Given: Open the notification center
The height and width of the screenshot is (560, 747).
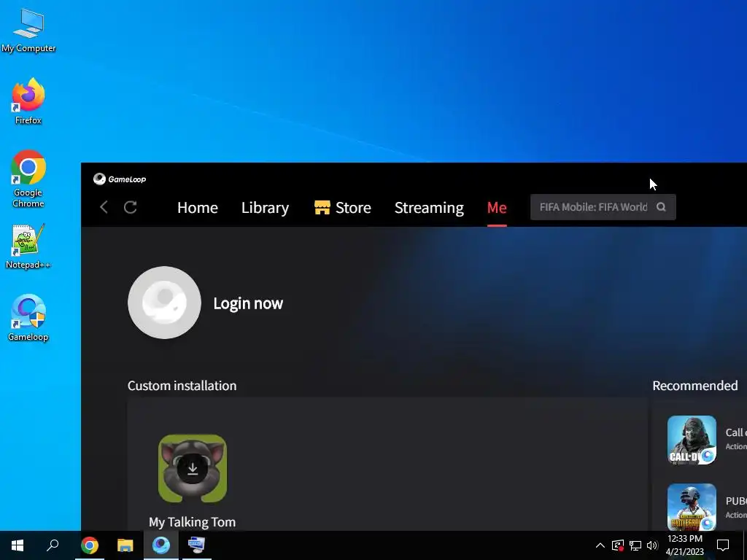Looking at the screenshot, I should pyautogui.click(x=723, y=545).
